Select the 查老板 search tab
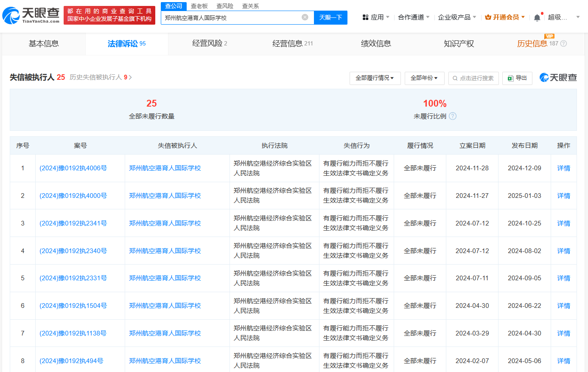Screen dimensions: 588x372 click(x=199, y=6)
